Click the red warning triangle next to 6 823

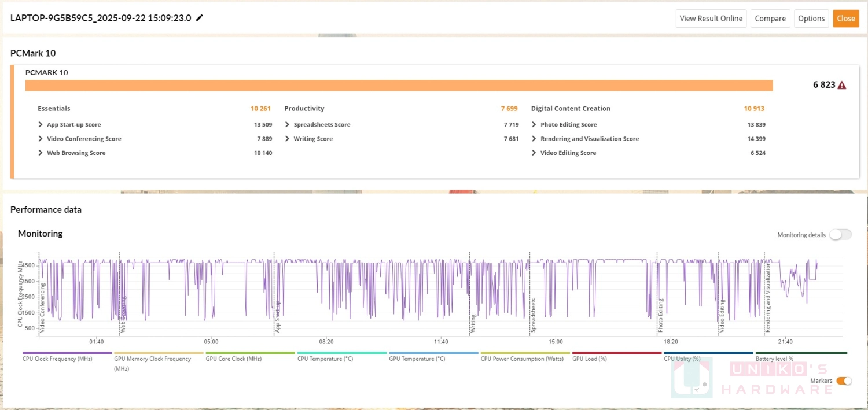pos(842,85)
